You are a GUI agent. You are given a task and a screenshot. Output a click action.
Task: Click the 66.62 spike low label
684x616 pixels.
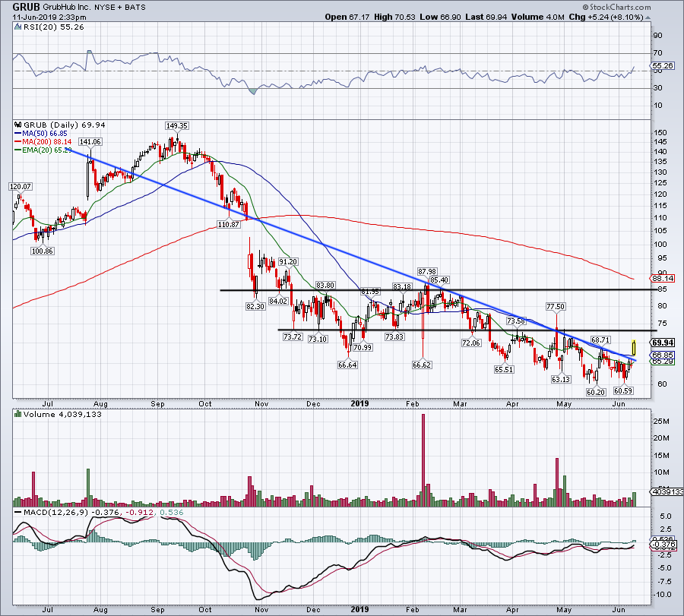click(422, 365)
